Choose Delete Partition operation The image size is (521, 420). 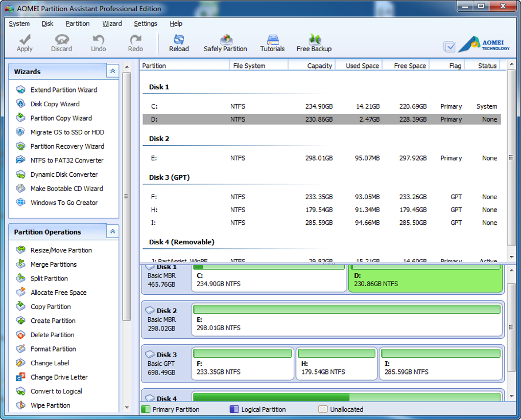tap(52, 335)
